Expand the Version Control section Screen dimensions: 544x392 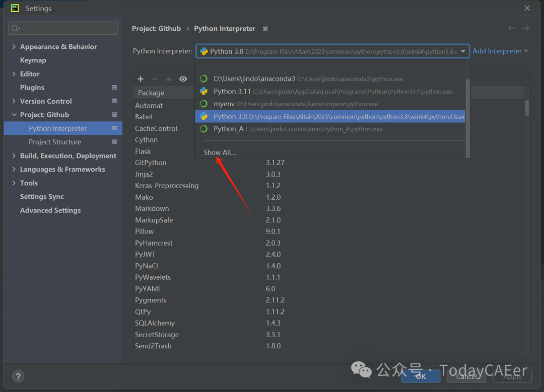point(14,101)
